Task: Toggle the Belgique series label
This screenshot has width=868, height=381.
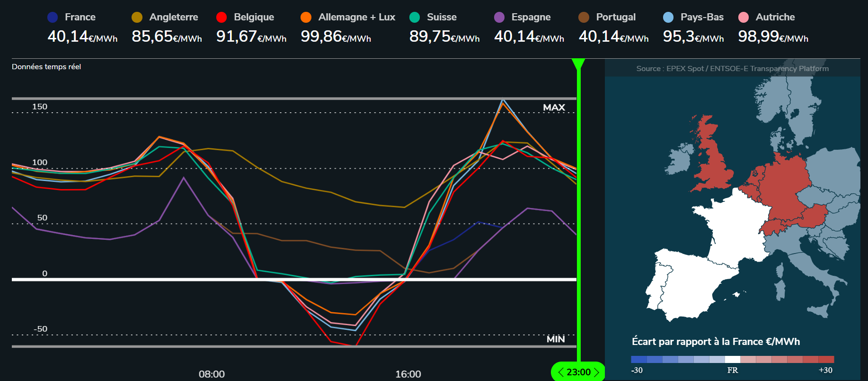Action: [x=254, y=17]
